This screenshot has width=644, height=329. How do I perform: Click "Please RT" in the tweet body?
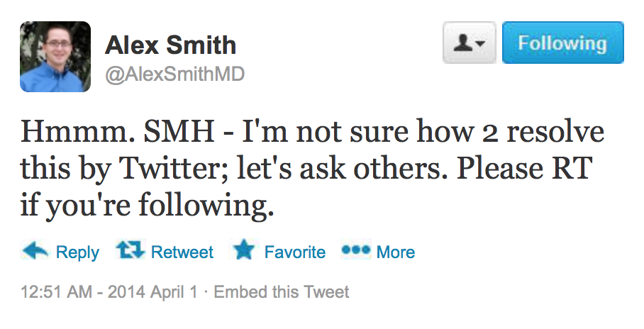(524, 168)
